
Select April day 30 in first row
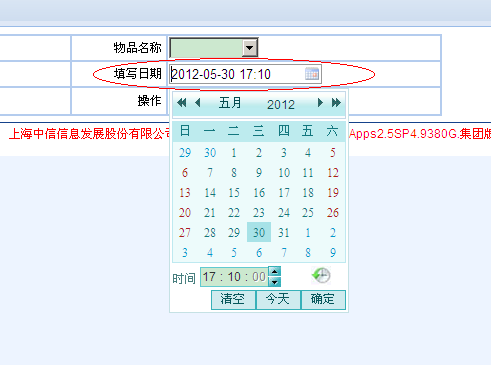pyautogui.click(x=209, y=153)
